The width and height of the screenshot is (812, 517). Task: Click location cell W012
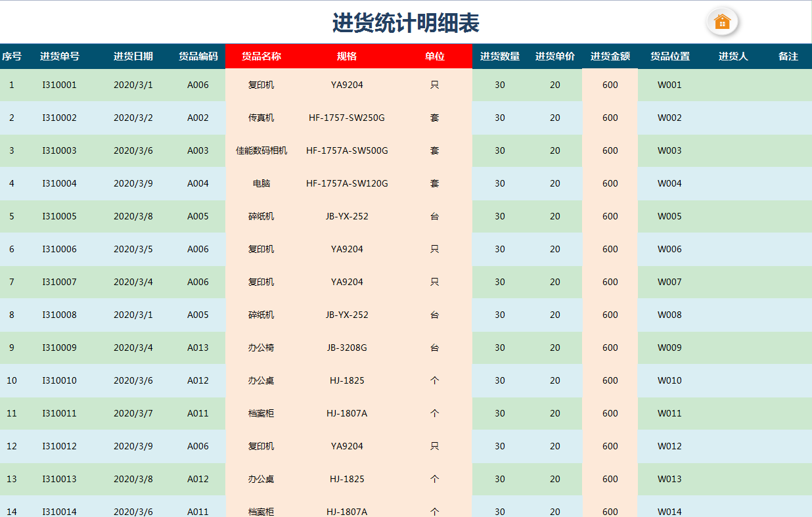tap(670, 446)
